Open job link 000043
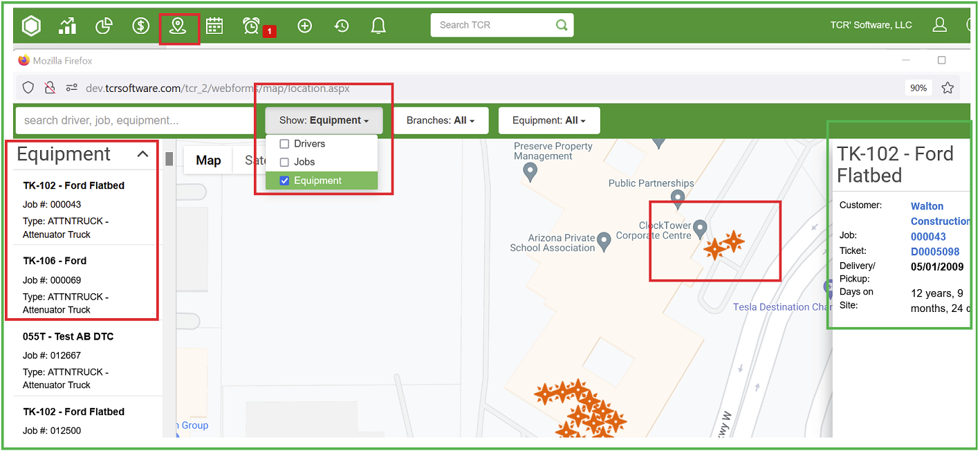This screenshot has width=980, height=451. 928,237
